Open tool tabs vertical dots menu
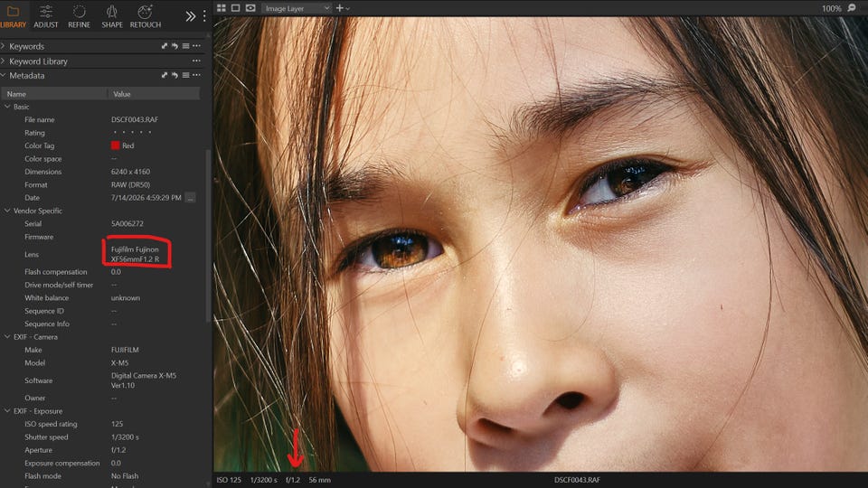This screenshot has width=868, height=488. pyautogui.click(x=204, y=16)
